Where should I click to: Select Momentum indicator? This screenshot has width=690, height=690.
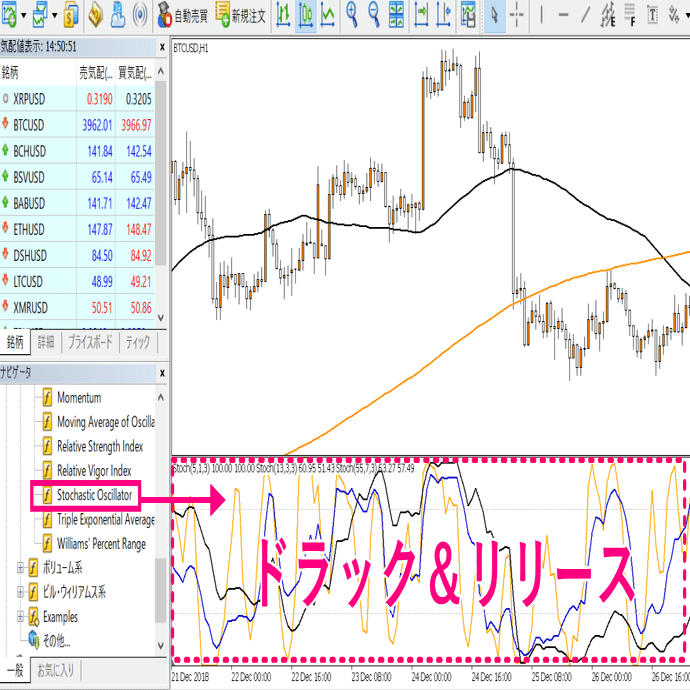tap(73, 397)
